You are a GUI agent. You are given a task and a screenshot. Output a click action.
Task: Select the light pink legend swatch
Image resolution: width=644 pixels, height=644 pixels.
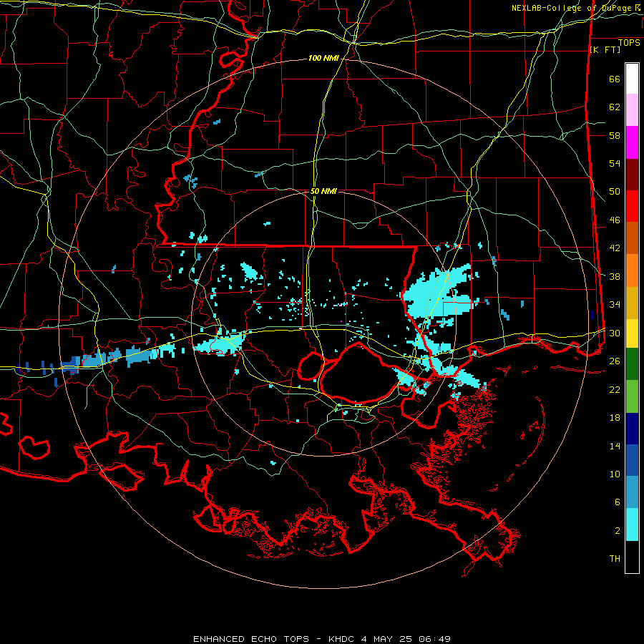(632, 110)
